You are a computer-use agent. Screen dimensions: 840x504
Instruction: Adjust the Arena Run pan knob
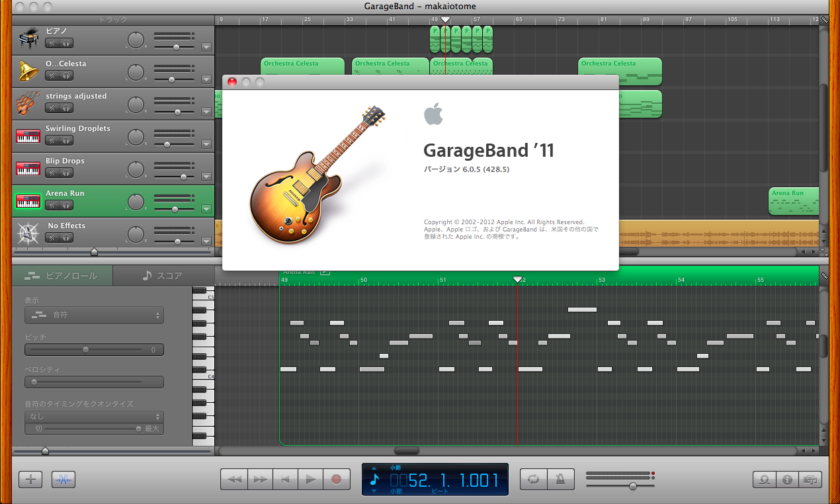click(x=136, y=202)
